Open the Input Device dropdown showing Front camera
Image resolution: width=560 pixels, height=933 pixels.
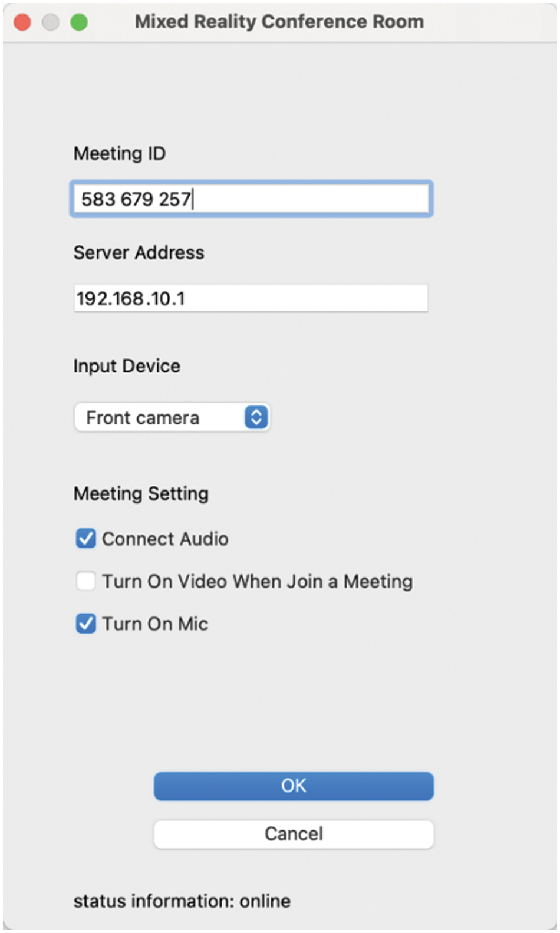click(x=171, y=417)
